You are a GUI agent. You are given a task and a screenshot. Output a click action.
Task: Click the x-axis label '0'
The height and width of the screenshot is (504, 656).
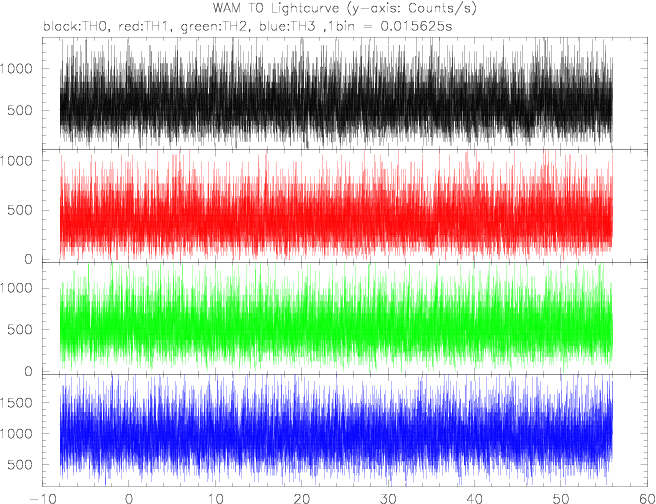tap(129, 498)
